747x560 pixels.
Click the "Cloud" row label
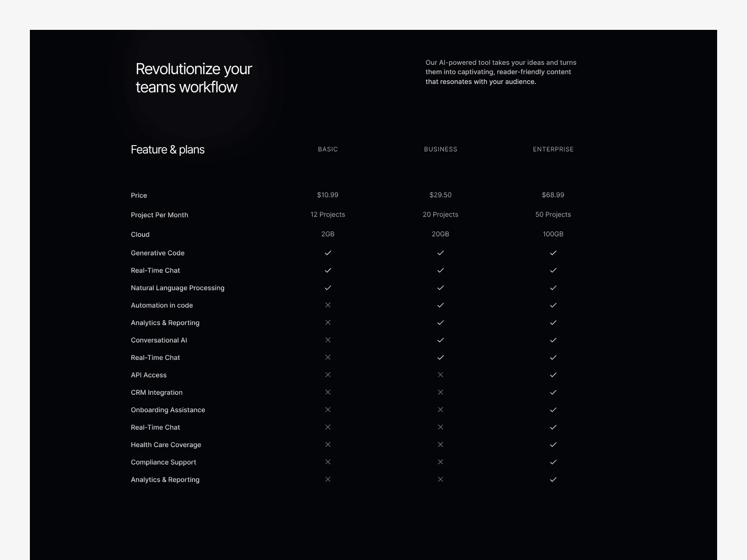tap(140, 235)
